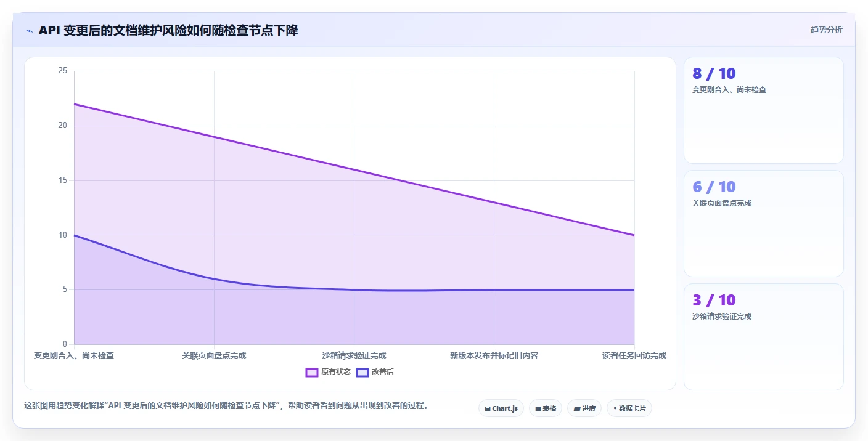Click the 趋势分析 label

click(x=826, y=30)
